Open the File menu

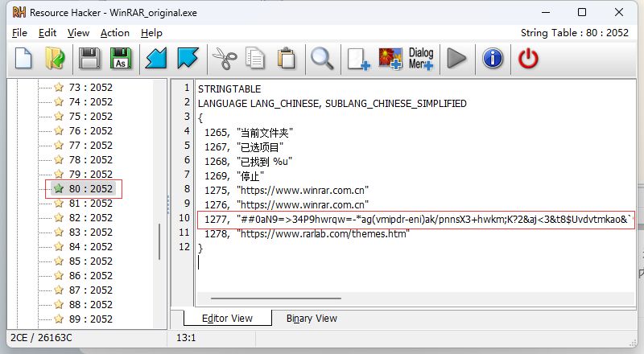(x=19, y=33)
